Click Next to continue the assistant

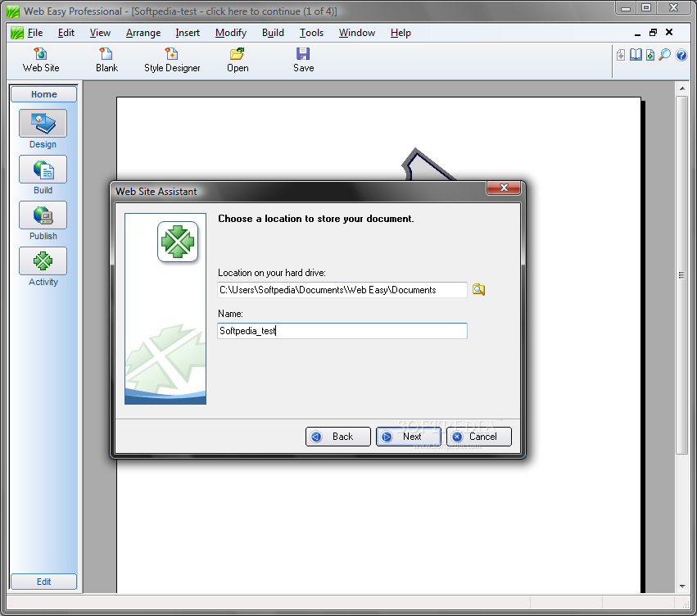coord(409,437)
